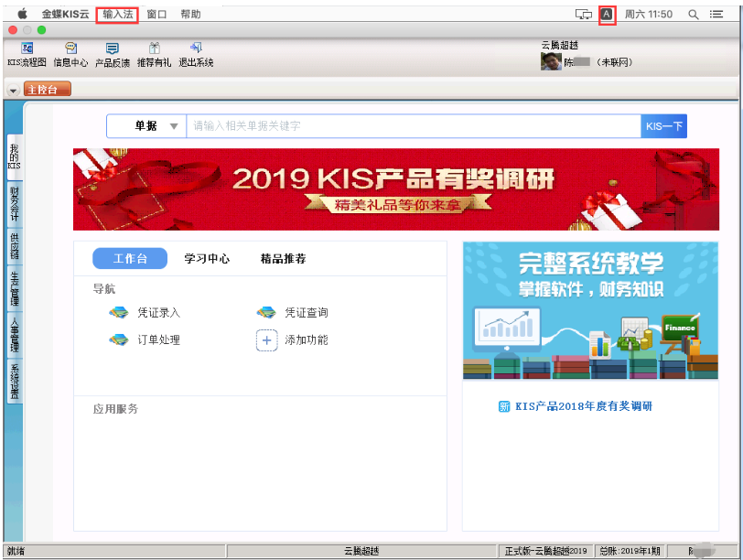Viewport: 743px width, 560px height.
Task: Select the 供应链 side tab
Action: (x=15, y=246)
